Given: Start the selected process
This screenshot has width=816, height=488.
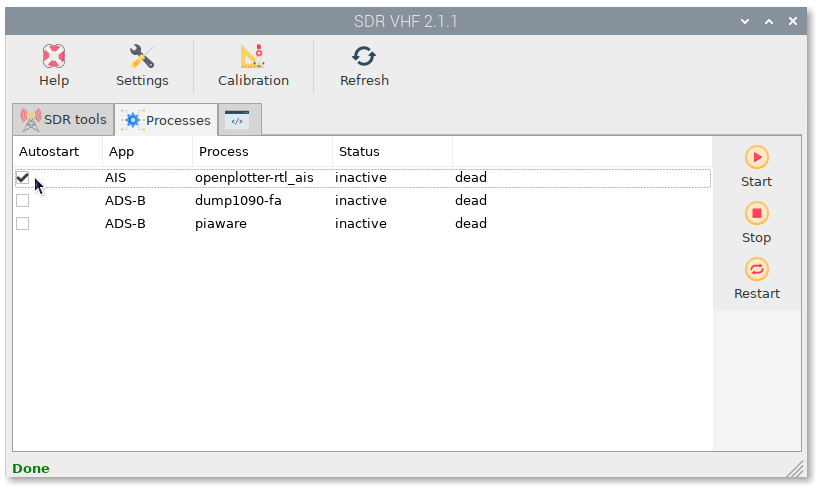Looking at the screenshot, I should [x=756, y=168].
